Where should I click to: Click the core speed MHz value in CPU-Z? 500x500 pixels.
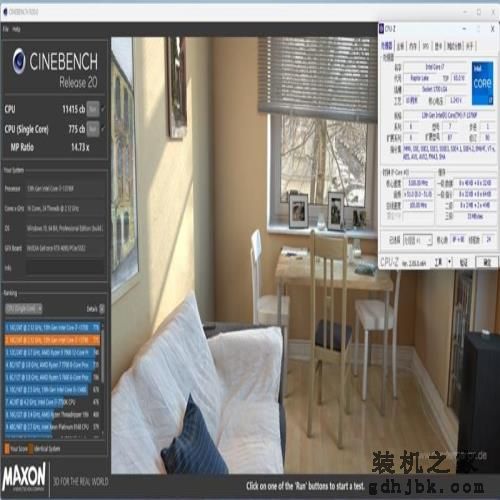click(418, 183)
